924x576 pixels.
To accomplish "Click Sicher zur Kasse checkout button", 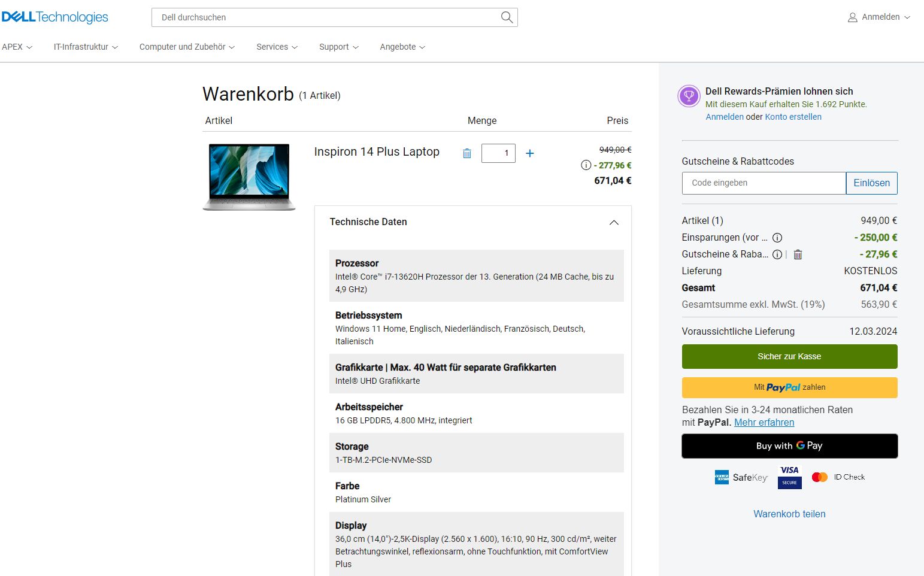I will (x=789, y=356).
